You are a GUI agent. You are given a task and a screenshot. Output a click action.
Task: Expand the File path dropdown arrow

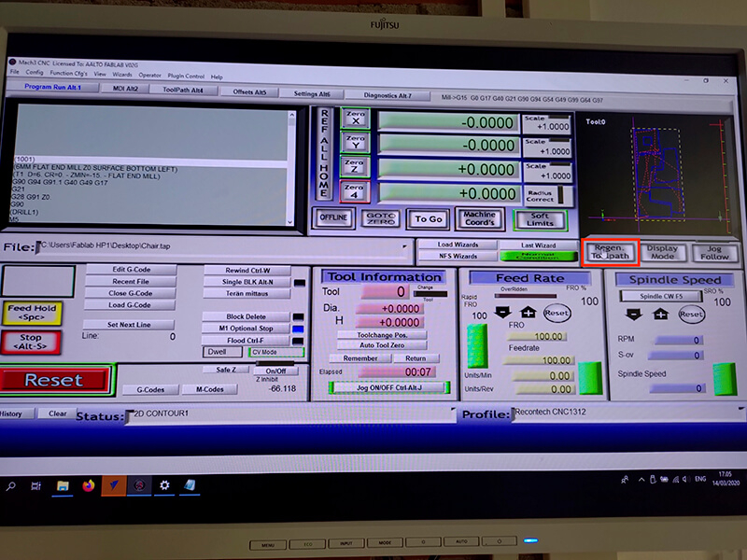click(x=405, y=246)
